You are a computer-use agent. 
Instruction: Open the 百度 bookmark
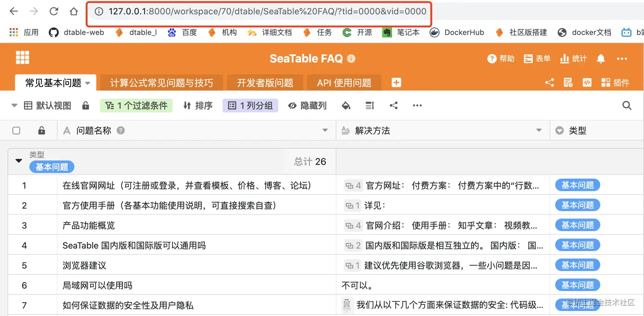(182, 32)
